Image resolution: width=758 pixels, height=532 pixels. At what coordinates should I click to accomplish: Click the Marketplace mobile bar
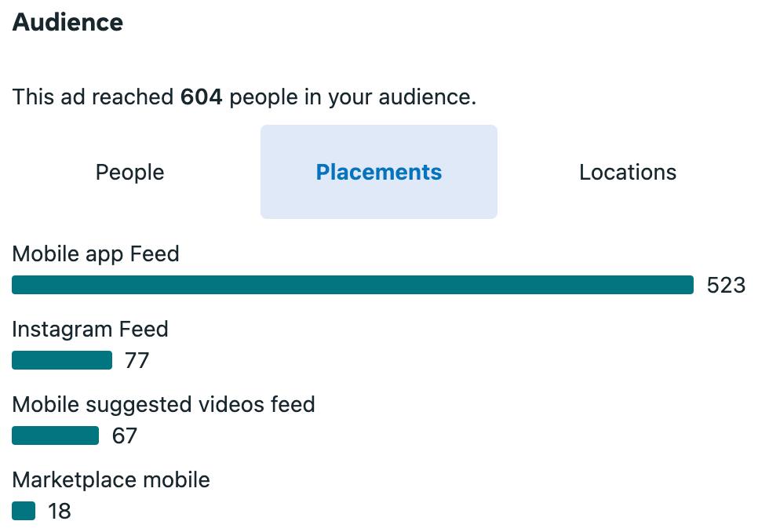click(x=24, y=511)
